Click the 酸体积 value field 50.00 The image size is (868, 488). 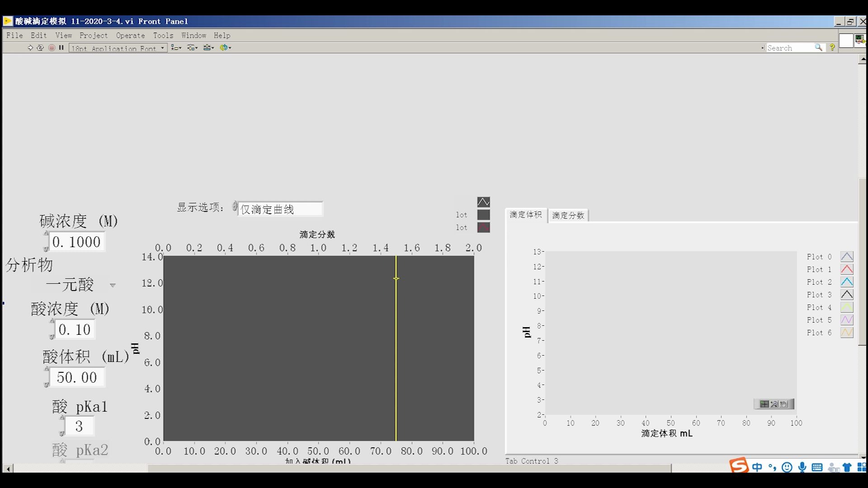[x=77, y=377]
